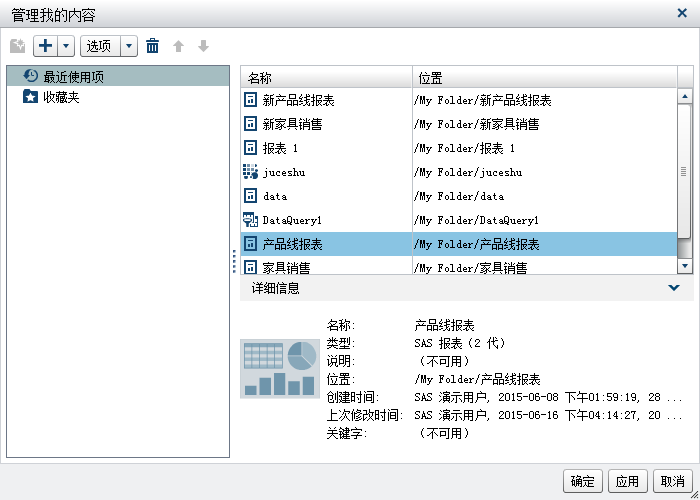700x500 pixels.
Task: Click report icon for data row
Action: pyautogui.click(x=250, y=196)
